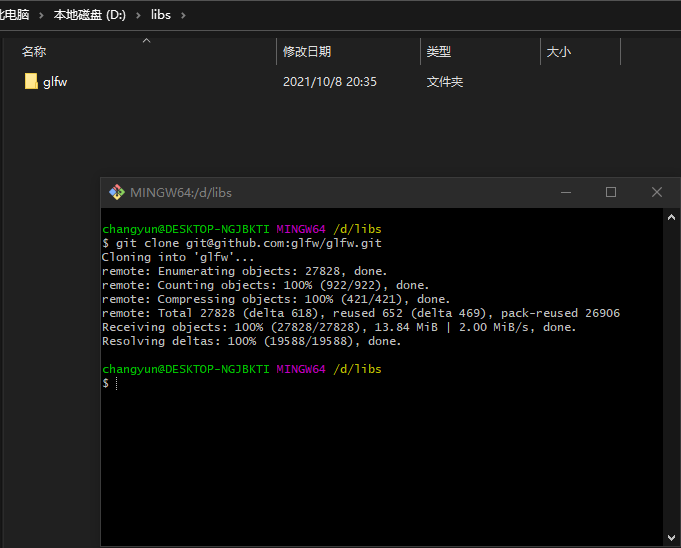This screenshot has width=681, height=548.
Task: Sort by 名称 column header
Action: (34, 52)
